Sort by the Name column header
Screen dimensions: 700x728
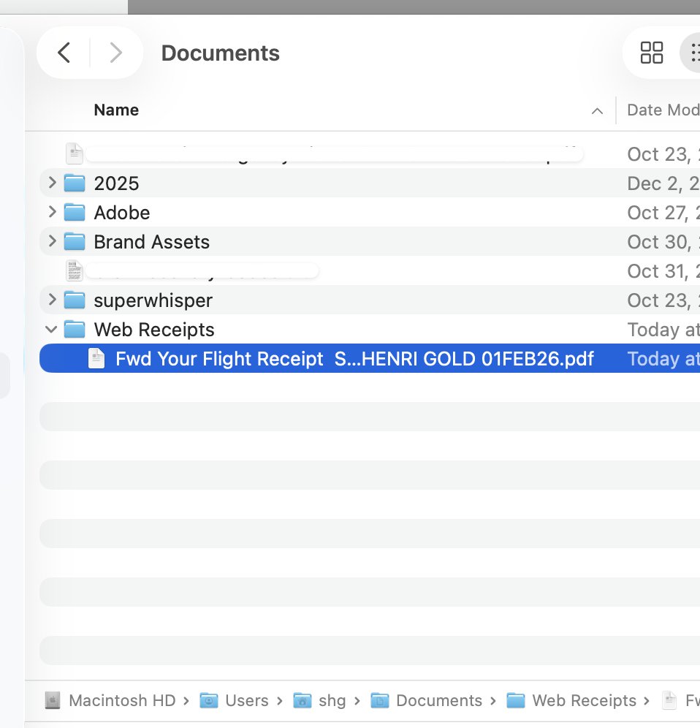point(116,110)
